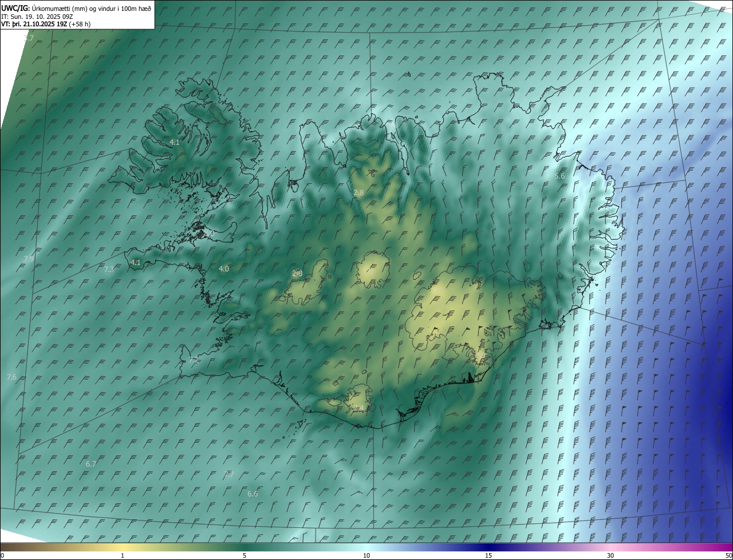Click the '6.7' value label over the ocean

coord(90,464)
